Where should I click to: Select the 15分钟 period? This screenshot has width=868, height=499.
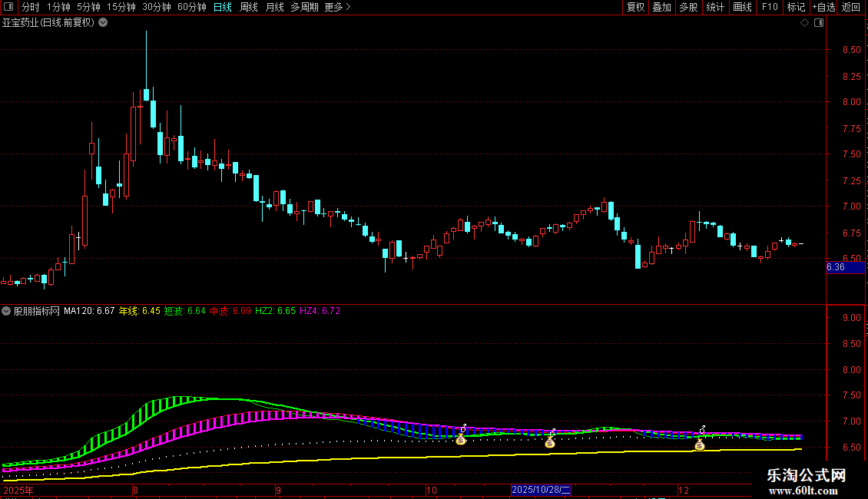(x=121, y=7)
